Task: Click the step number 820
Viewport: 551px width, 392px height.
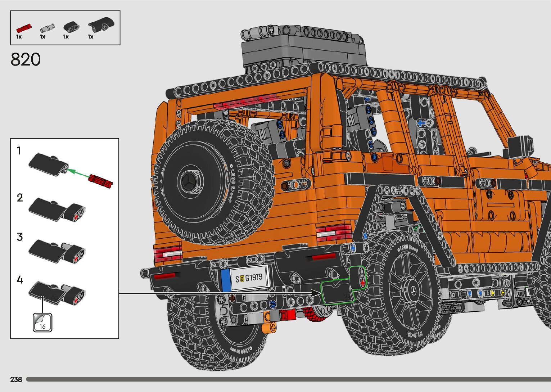Action: [26, 60]
